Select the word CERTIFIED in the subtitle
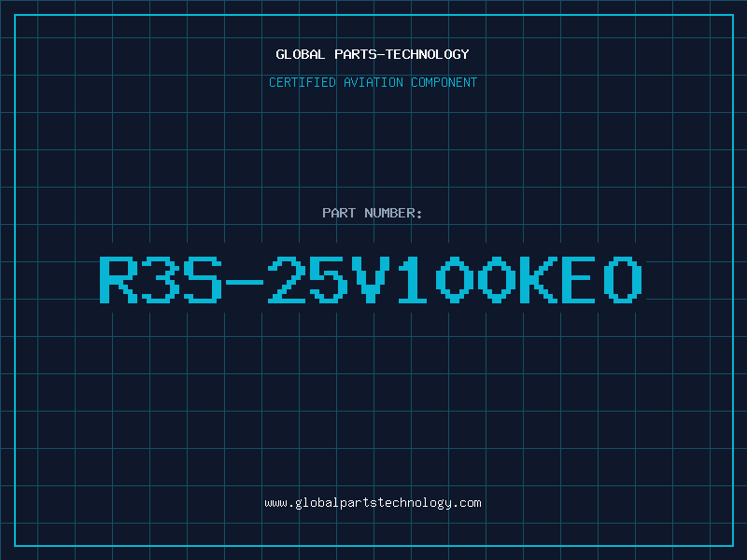 tap(303, 82)
